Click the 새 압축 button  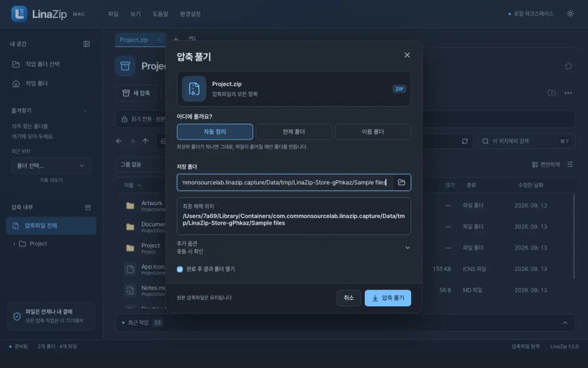[137, 93]
